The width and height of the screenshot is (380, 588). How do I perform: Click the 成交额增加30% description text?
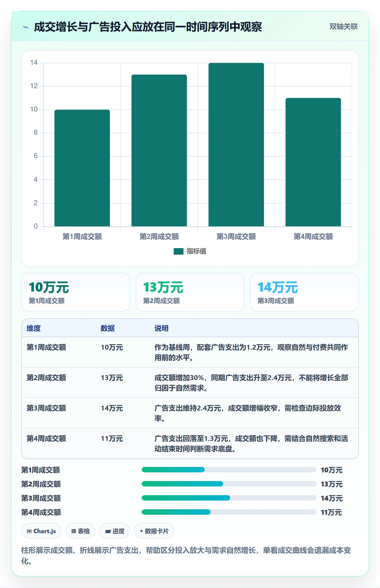pos(251,383)
